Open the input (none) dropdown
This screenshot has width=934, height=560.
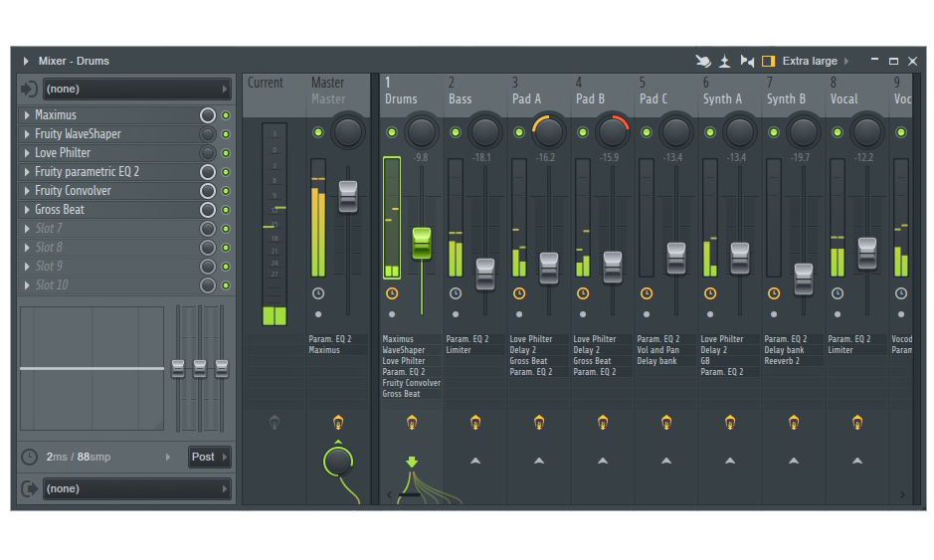pos(137,89)
